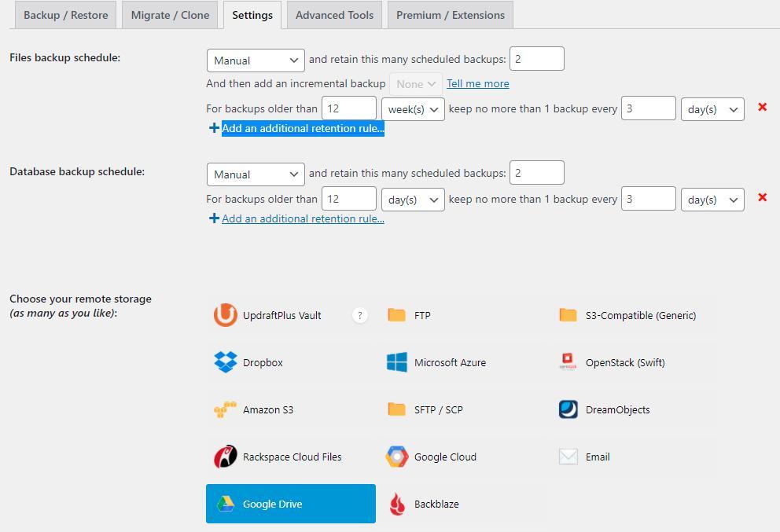Click highlighted Add an additional retention rule for files
Image resolution: width=780 pixels, height=532 pixels.
[x=303, y=128]
